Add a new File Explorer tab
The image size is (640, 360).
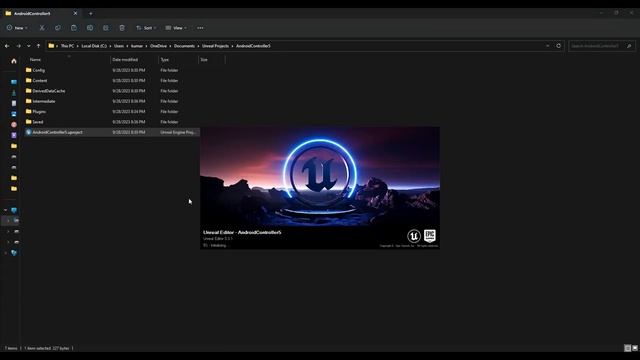pyautogui.click(x=91, y=13)
